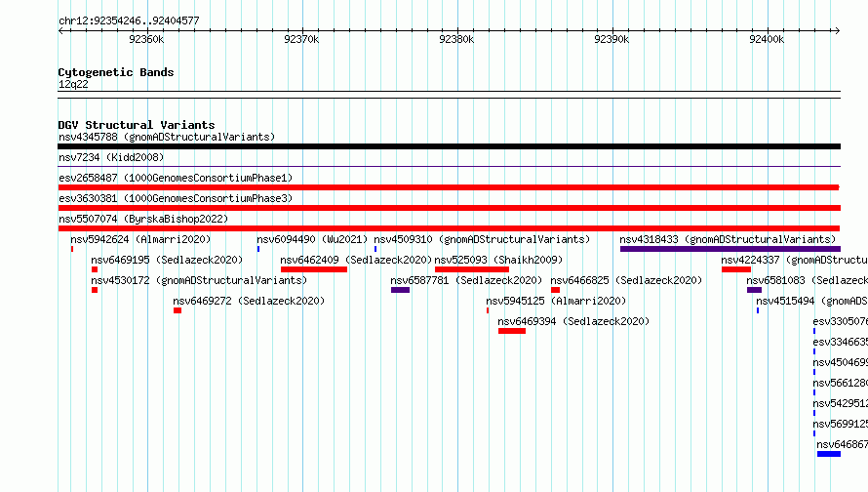
Task: Click the 92370k ruler position
Action: pyautogui.click(x=301, y=39)
